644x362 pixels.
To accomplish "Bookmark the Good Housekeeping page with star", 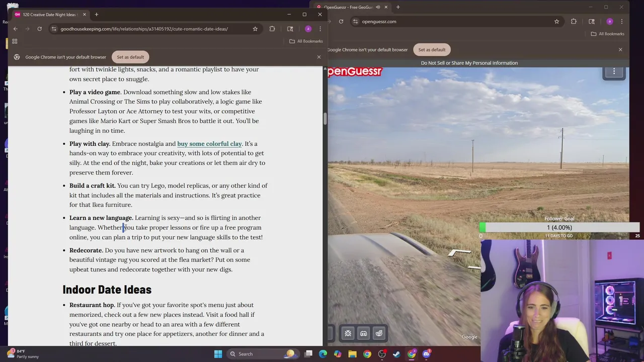I will tap(255, 29).
